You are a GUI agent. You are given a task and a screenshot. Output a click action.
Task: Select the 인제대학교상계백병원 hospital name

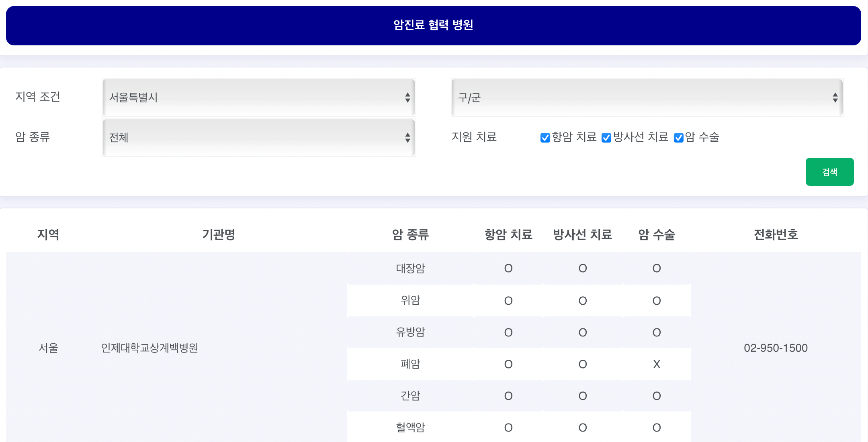(149, 348)
